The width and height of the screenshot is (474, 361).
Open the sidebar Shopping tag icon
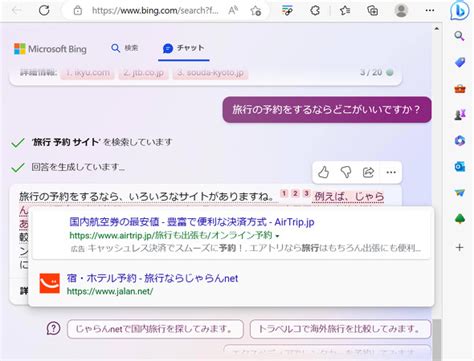coord(460,62)
